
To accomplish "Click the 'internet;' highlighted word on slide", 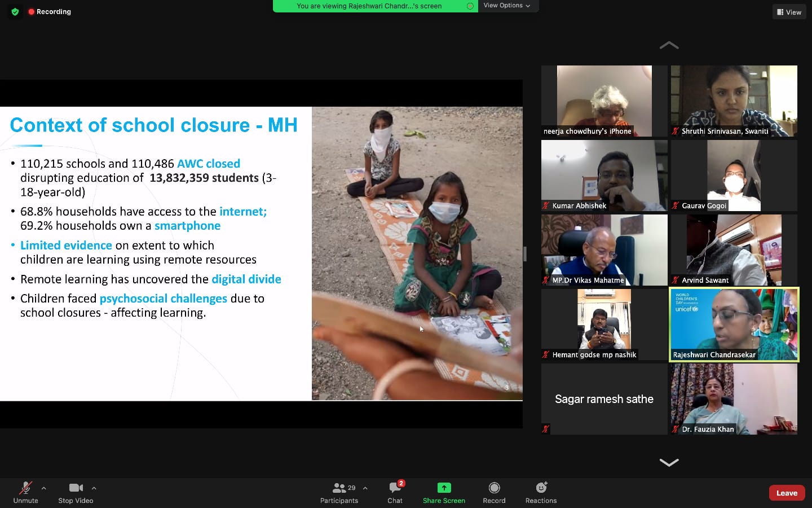I will tap(243, 212).
